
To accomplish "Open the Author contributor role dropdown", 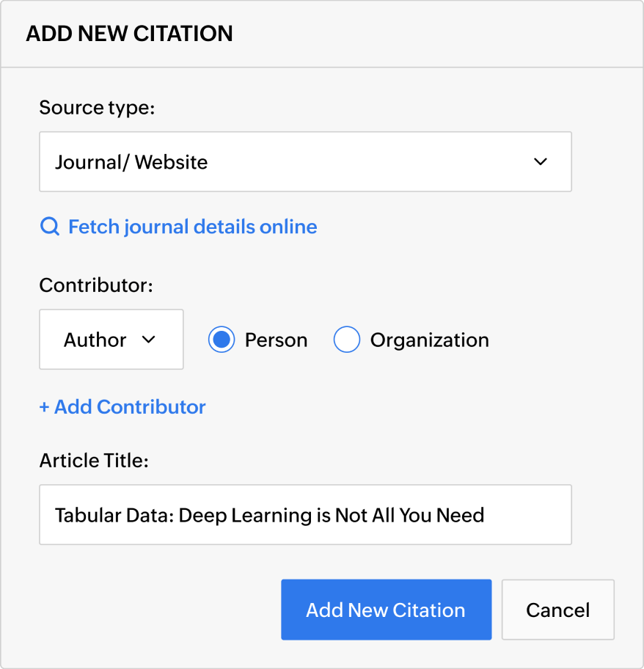I will pos(111,340).
